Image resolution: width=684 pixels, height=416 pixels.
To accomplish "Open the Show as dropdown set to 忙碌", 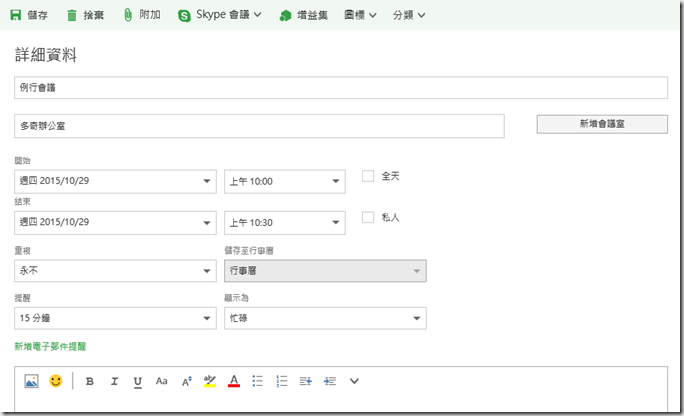I will (325, 318).
